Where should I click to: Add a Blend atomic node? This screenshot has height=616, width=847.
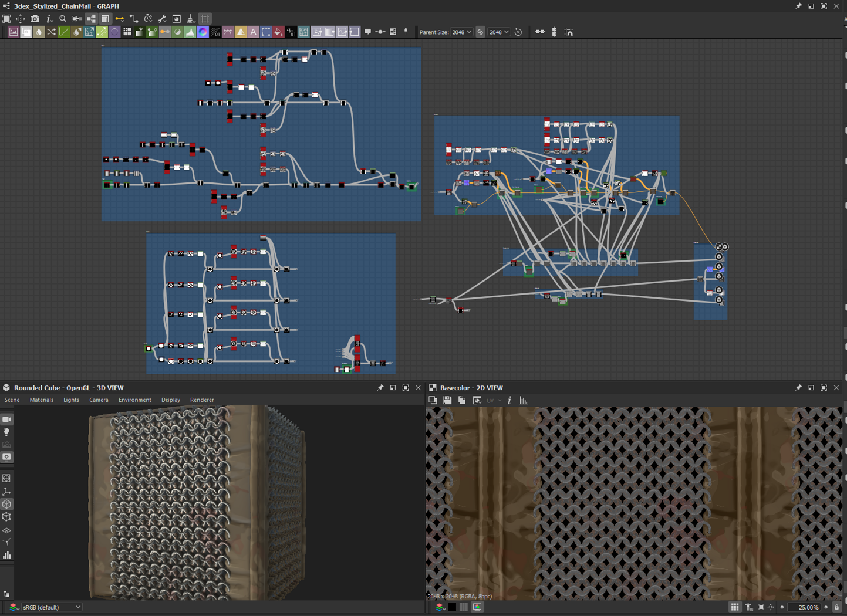pyautogui.click(x=26, y=32)
